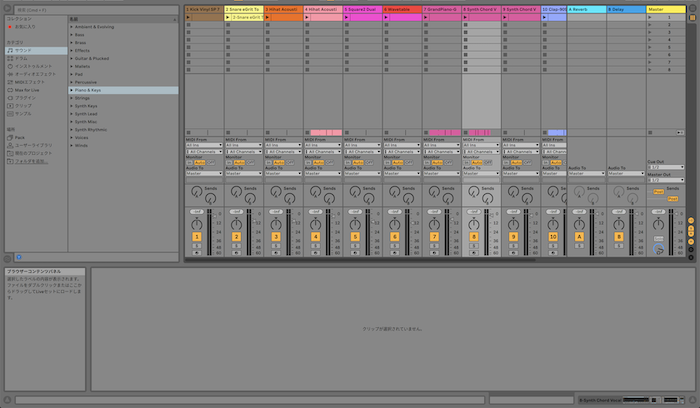Viewport: 700px width, 408px height.
Task: Launch scene 1 in Master track
Action: tap(650, 17)
